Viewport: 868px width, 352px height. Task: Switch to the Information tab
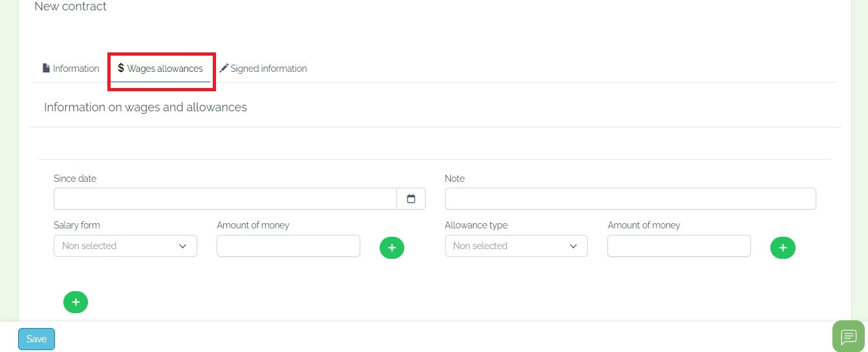[71, 68]
